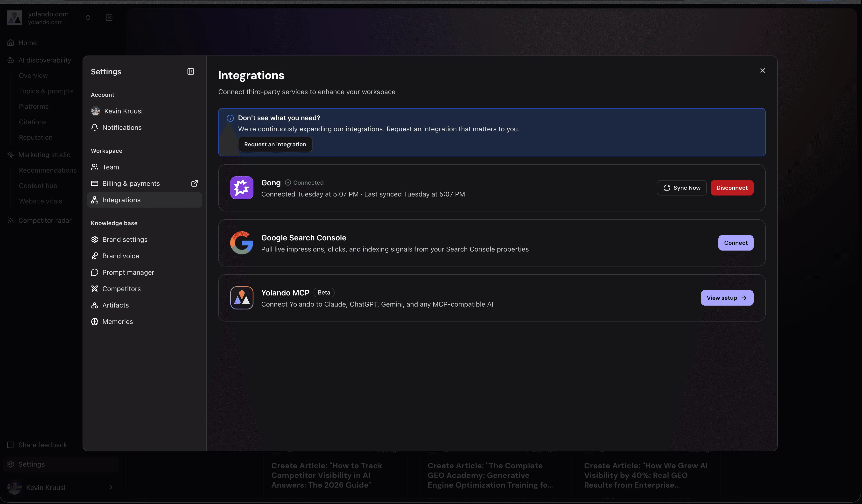862x504 pixels.
Task: Click the Memories brain icon
Action: [x=94, y=322]
